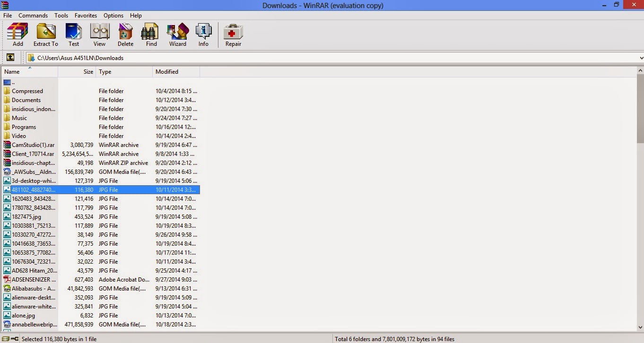Select the Documents folder row
The height and width of the screenshot is (343, 644).
(101, 100)
